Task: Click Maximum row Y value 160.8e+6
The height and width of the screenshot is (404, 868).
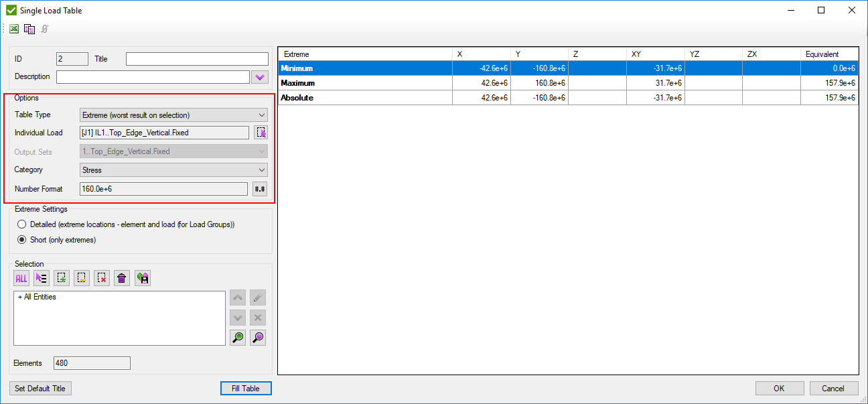Action: click(x=539, y=83)
